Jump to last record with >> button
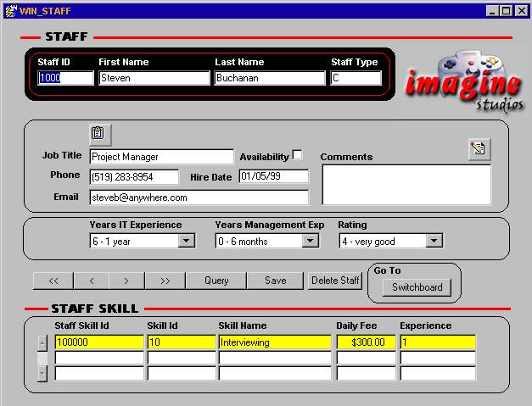Screen dimensions: 532x406 [x=165, y=281]
